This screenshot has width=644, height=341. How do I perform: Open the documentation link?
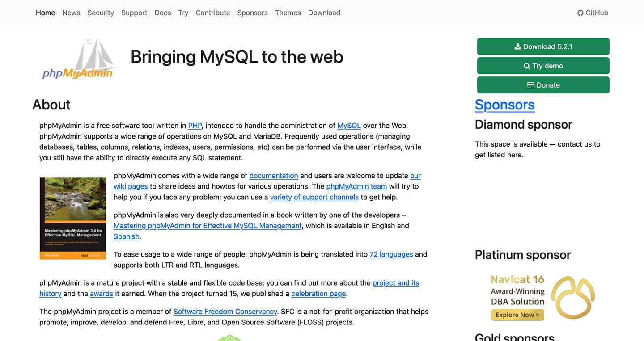point(274,176)
